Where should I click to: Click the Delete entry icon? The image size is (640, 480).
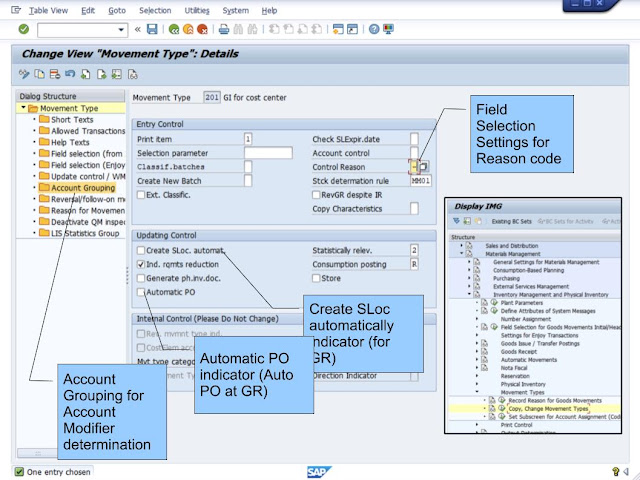[x=55, y=74]
